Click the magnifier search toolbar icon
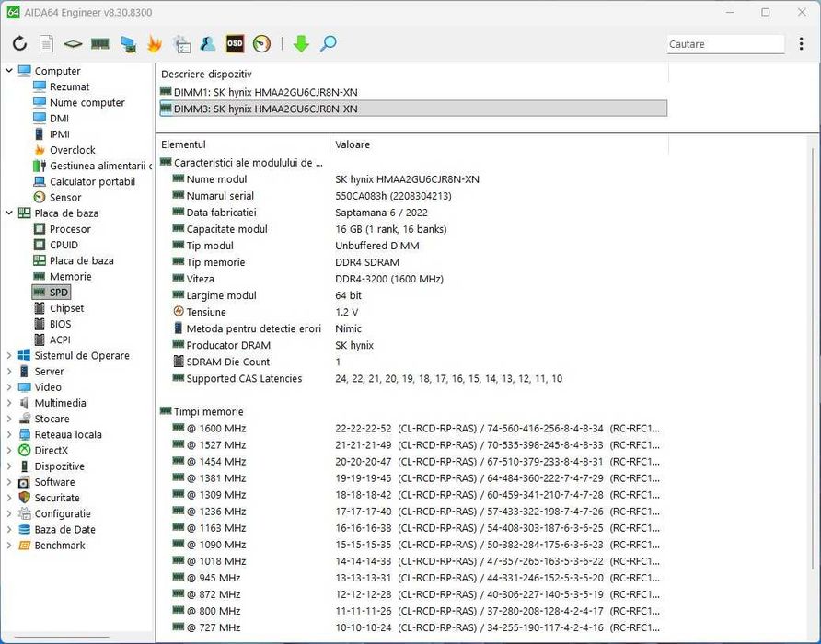 click(329, 43)
